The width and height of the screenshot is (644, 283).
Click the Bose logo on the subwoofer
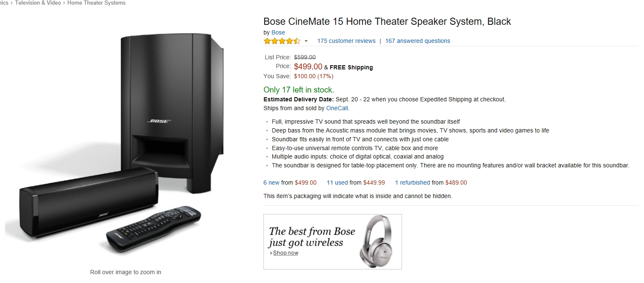click(x=159, y=122)
